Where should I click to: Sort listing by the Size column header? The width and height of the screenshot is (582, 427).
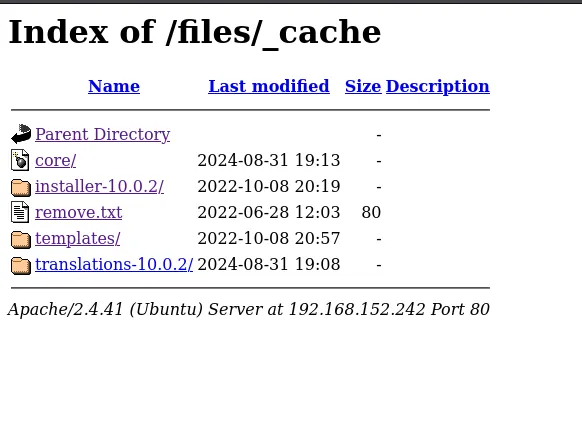363,86
